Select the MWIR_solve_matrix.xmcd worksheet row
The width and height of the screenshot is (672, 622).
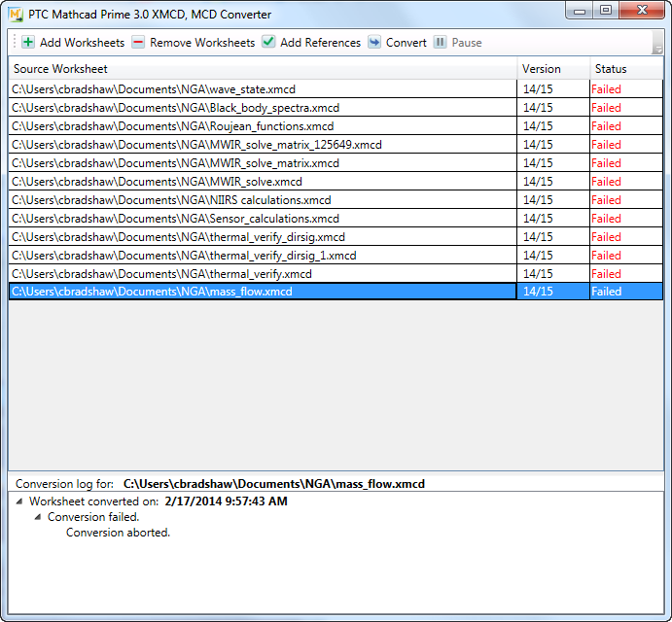336,162
